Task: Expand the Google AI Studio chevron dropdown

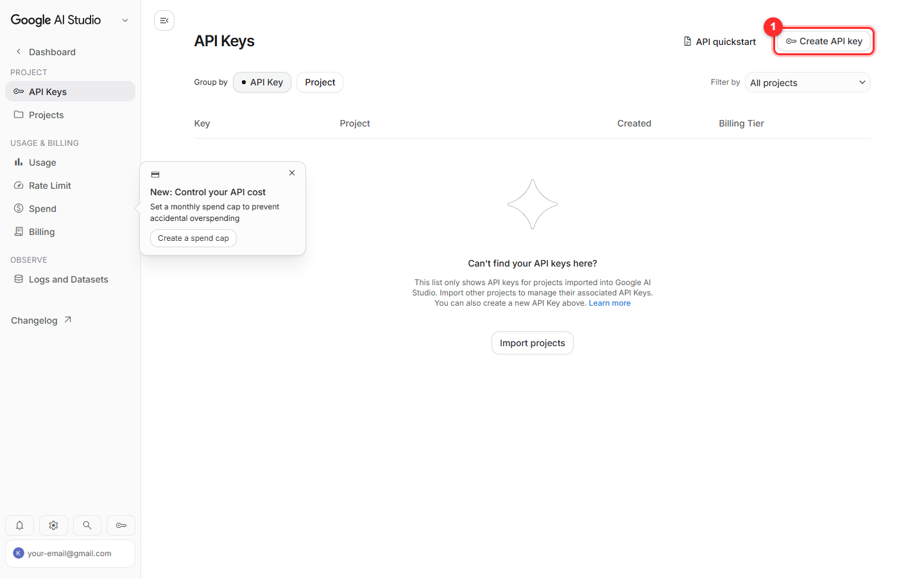Action: point(125,21)
